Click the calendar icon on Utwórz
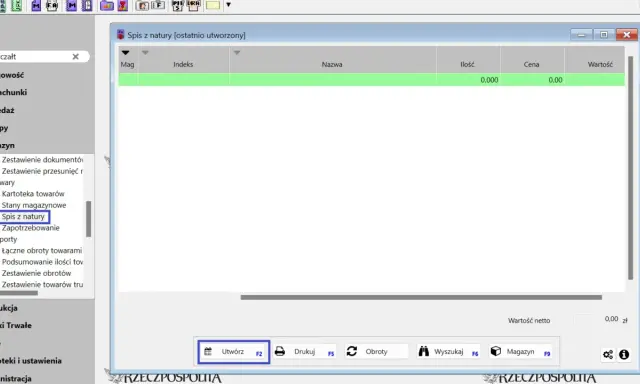The image size is (640, 384). (208, 351)
